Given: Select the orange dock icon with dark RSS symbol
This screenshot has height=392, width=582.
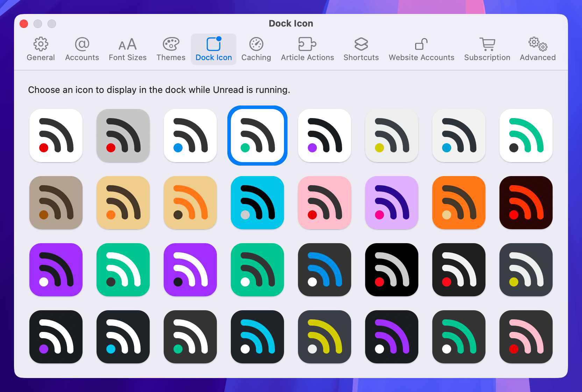Looking at the screenshot, I should click(459, 203).
